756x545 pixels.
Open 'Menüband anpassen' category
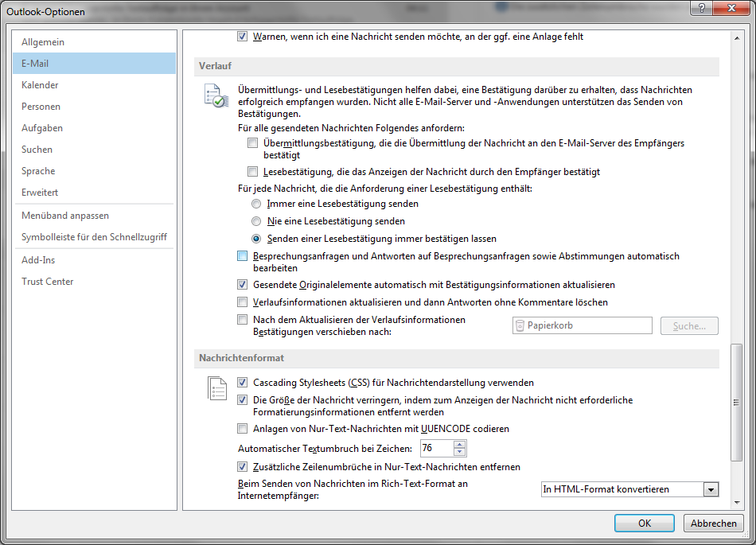click(x=95, y=216)
